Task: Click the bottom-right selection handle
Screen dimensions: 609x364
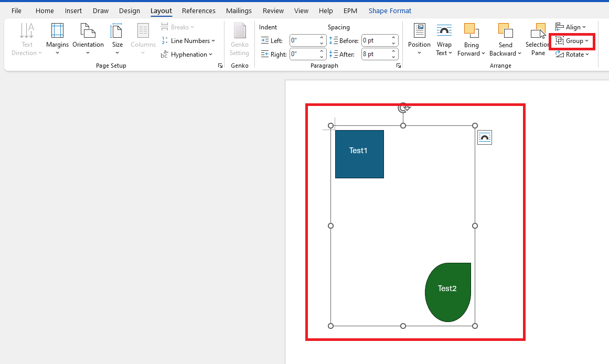Action: (x=475, y=326)
